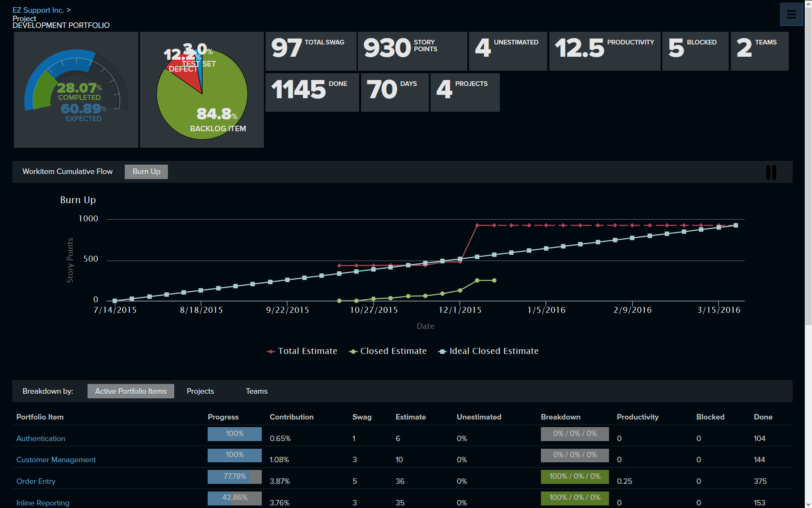Break down by Teams

[x=256, y=391]
